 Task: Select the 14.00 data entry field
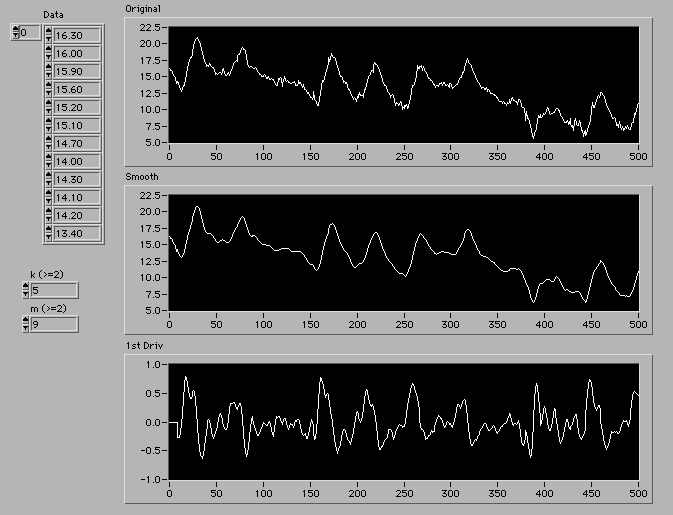(76, 161)
